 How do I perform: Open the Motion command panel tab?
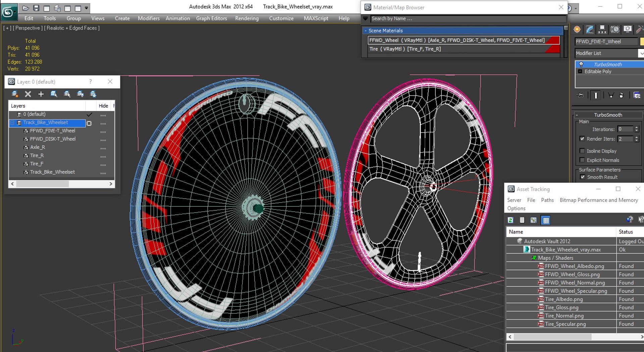(615, 30)
